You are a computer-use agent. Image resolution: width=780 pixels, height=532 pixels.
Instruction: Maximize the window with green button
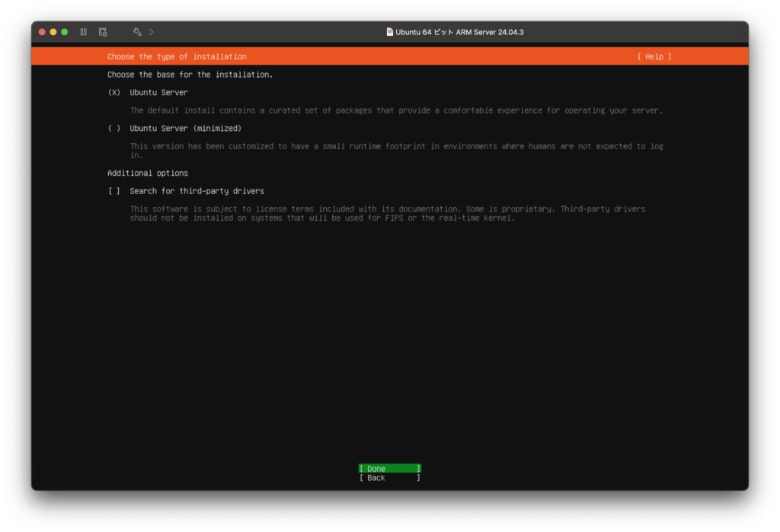click(x=65, y=32)
